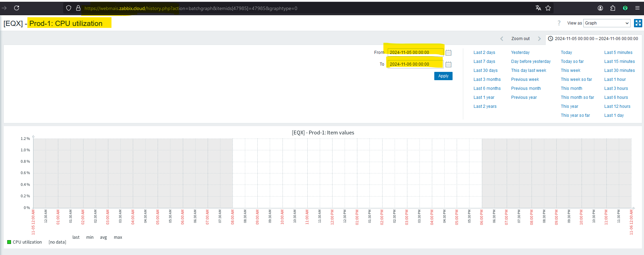Bookmark this page with the star icon

[548, 8]
